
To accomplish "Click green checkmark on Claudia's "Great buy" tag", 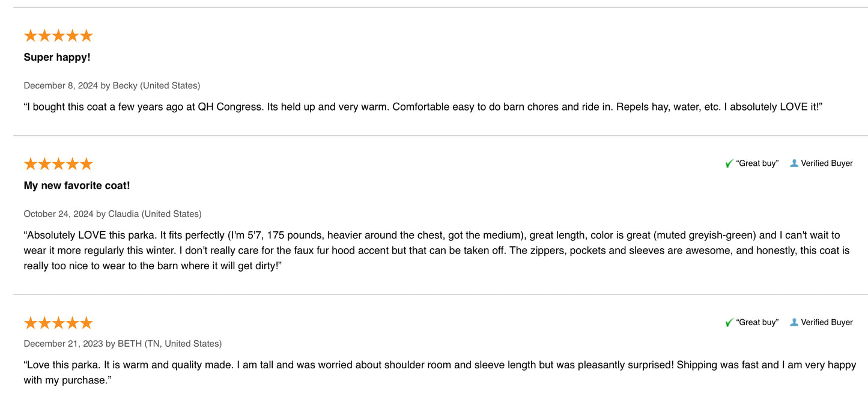I will point(729,163).
